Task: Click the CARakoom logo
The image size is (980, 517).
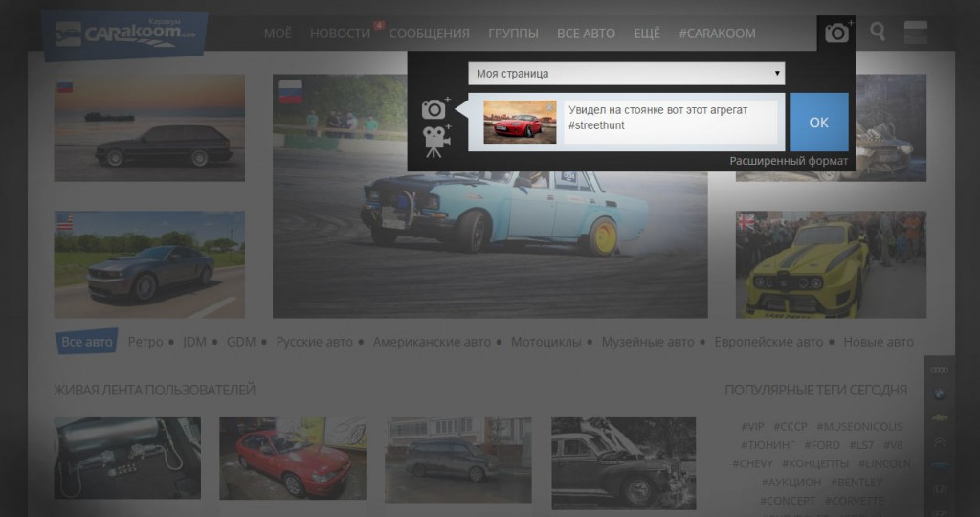Action: tap(123, 34)
